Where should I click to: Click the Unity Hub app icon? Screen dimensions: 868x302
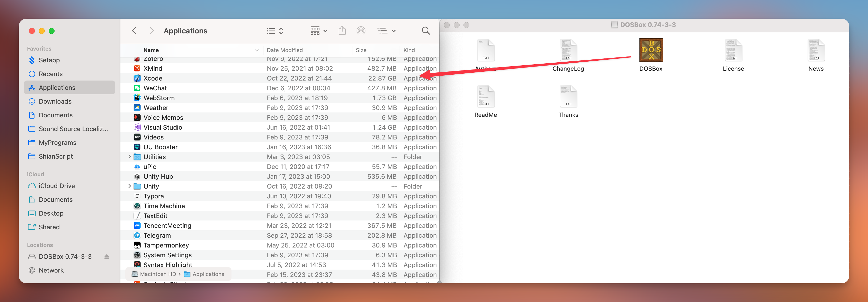137,177
